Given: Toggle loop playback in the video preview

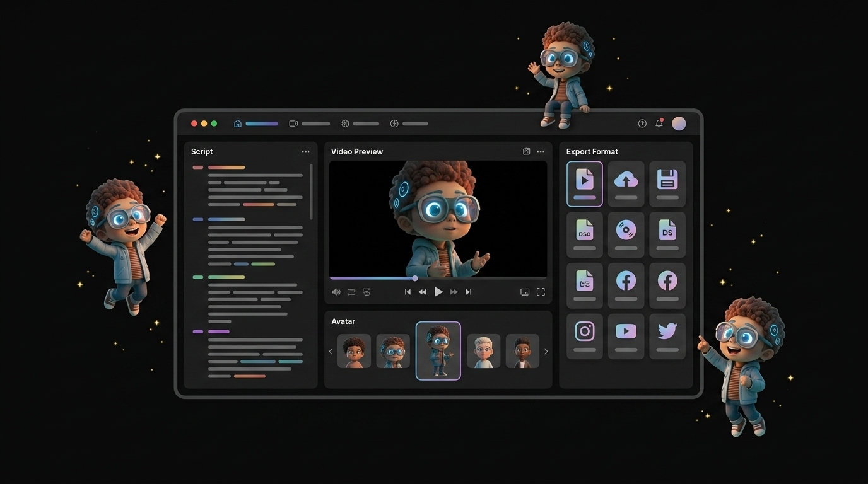Looking at the screenshot, I should click(351, 292).
